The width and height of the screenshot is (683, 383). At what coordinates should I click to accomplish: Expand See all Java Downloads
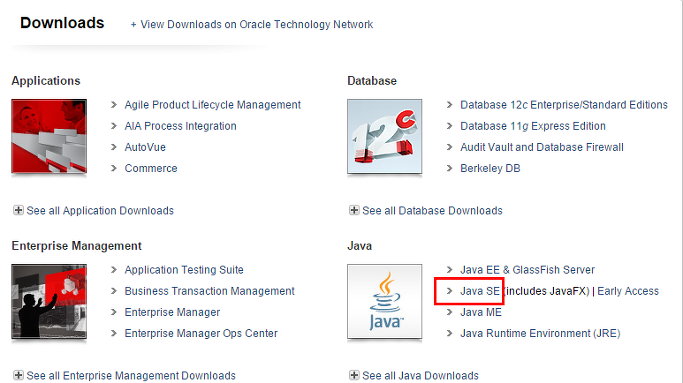(420, 376)
